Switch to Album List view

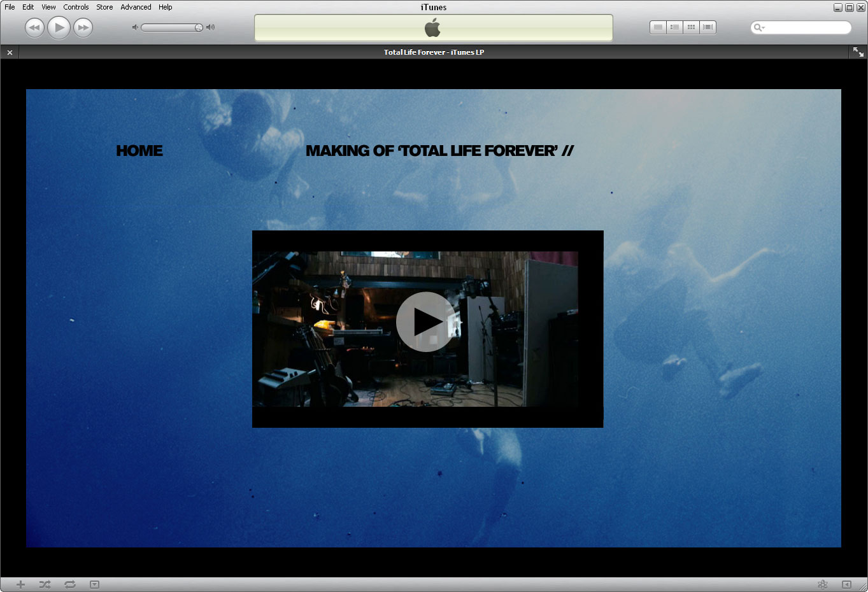pyautogui.click(x=674, y=27)
